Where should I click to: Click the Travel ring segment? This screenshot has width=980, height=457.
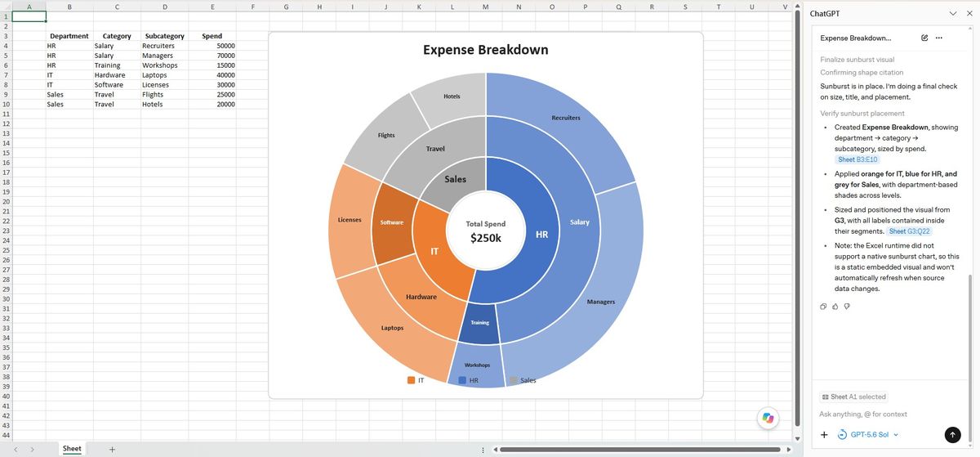click(437, 147)
